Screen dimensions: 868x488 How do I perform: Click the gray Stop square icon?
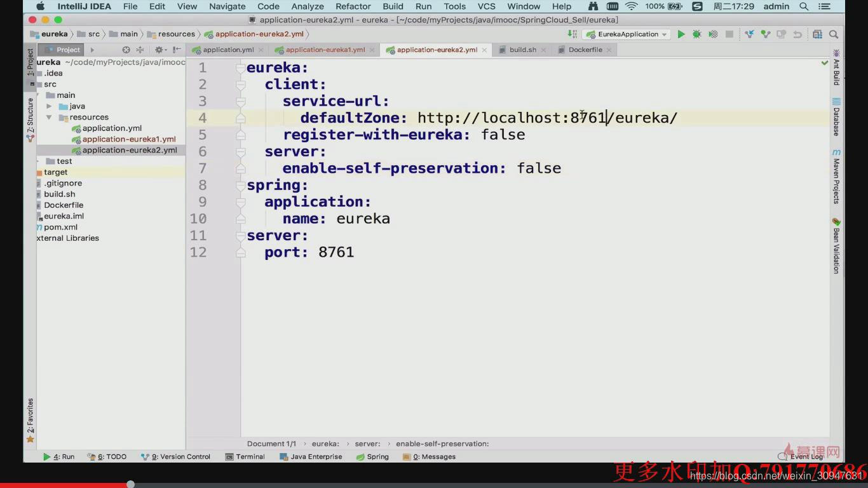[x=729, y=34]
